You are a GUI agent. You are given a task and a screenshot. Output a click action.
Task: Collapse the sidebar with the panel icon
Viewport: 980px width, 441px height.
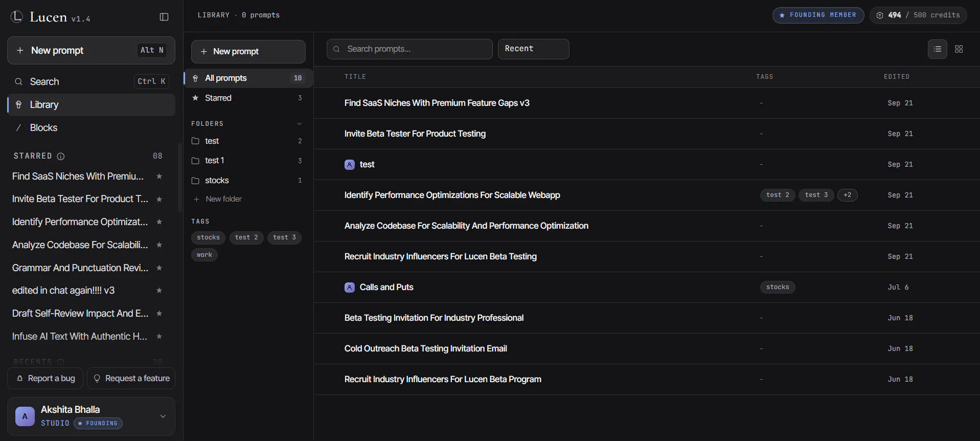[164, 17]
